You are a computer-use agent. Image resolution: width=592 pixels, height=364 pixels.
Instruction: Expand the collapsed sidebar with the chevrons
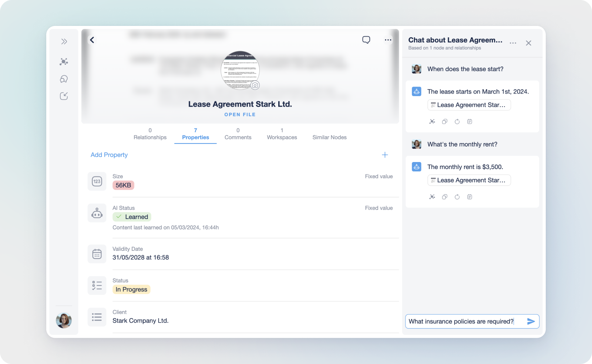click(x=64, y=41)
